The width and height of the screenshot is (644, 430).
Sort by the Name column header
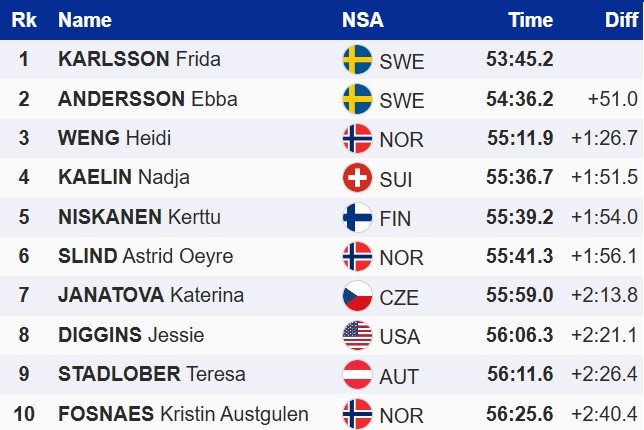coord(85,20)
